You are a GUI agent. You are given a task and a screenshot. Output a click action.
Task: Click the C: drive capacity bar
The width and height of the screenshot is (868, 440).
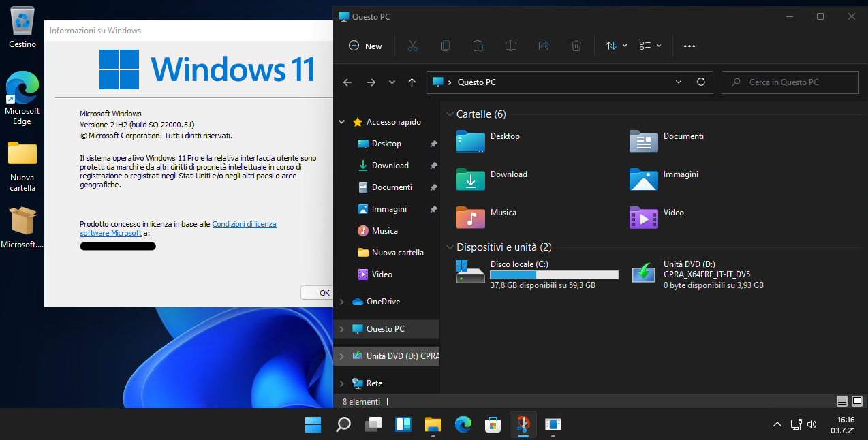554,275
